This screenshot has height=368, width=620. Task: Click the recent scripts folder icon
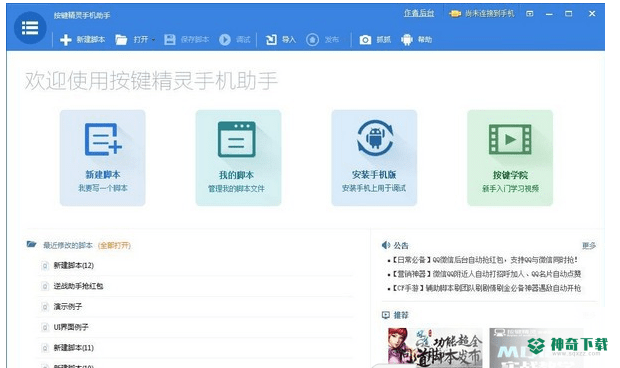(32, 244)
